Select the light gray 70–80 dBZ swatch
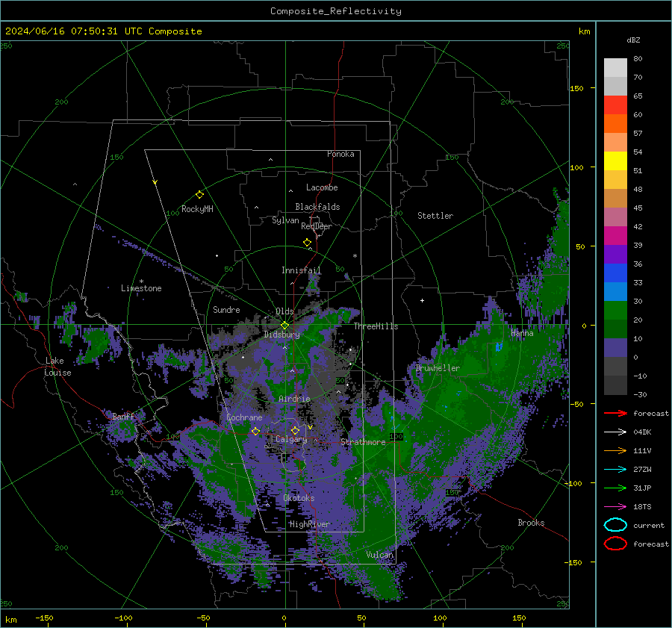This screenshot has height=628, width=672. (615, 68)
